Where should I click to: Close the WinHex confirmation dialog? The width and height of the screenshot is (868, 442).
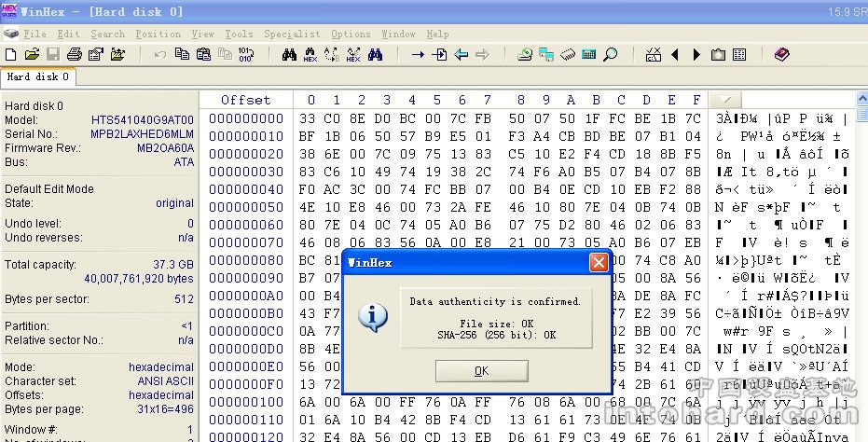click(599, 263)
